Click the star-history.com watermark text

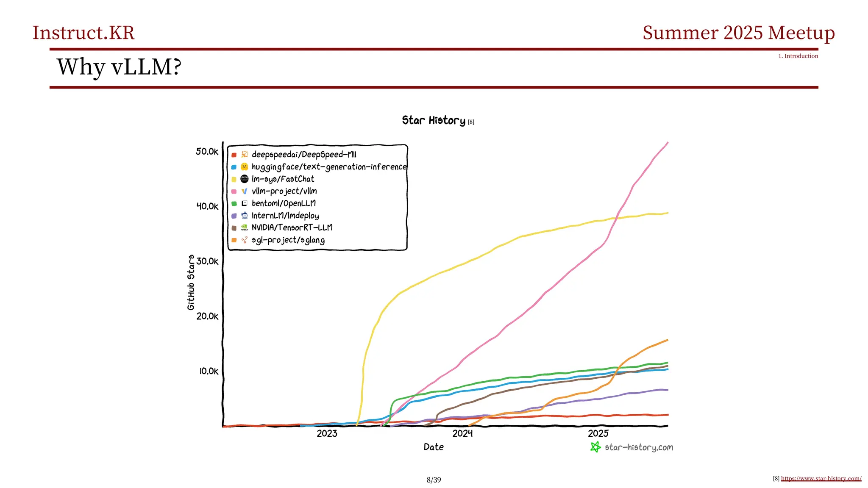639,447
